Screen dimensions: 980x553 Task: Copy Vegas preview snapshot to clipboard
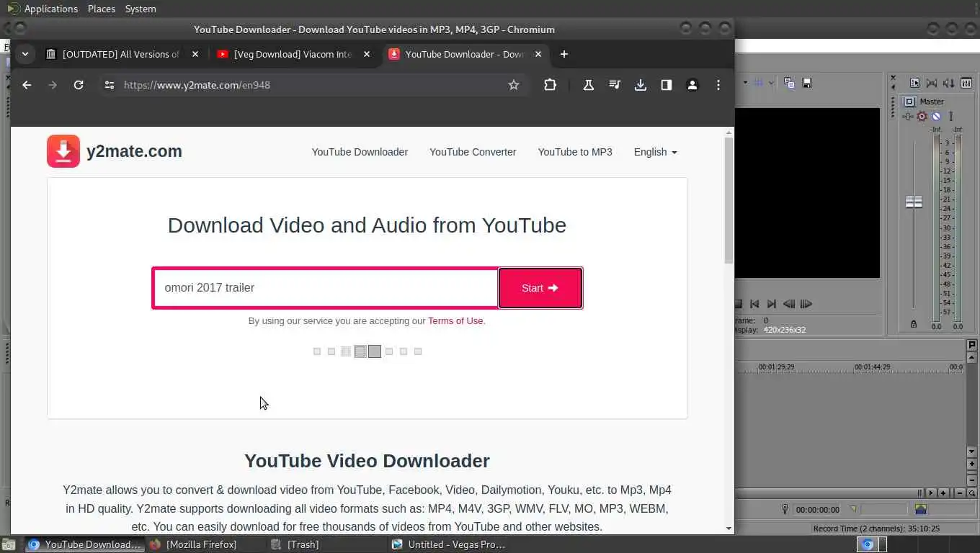tap(789, 83)
